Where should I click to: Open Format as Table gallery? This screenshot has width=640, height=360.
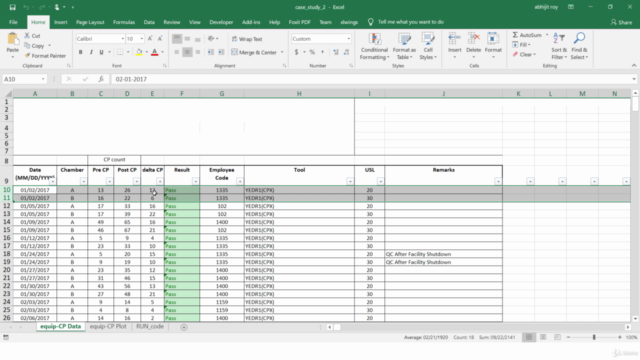point(404,46)
